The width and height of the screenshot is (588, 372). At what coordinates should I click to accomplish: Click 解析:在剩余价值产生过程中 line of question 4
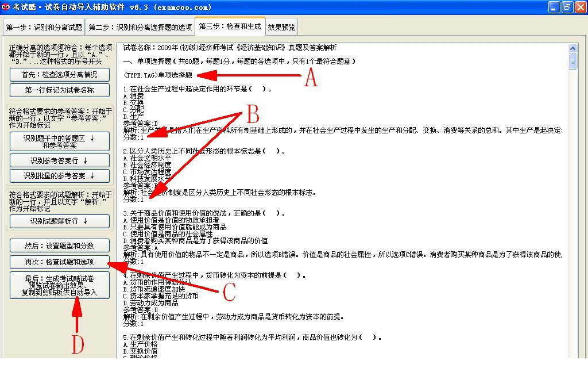pyautogui.click(x=234, y=317)
